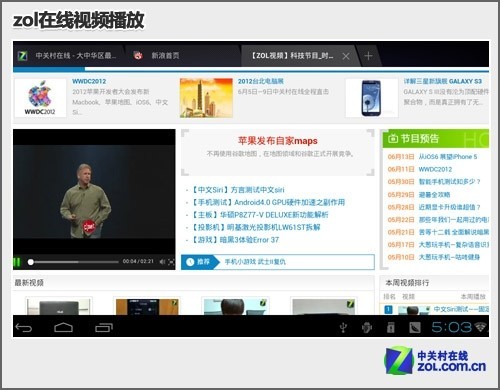Tap the Android debug icon in system bar
The image size is (500, 390).
367,328
